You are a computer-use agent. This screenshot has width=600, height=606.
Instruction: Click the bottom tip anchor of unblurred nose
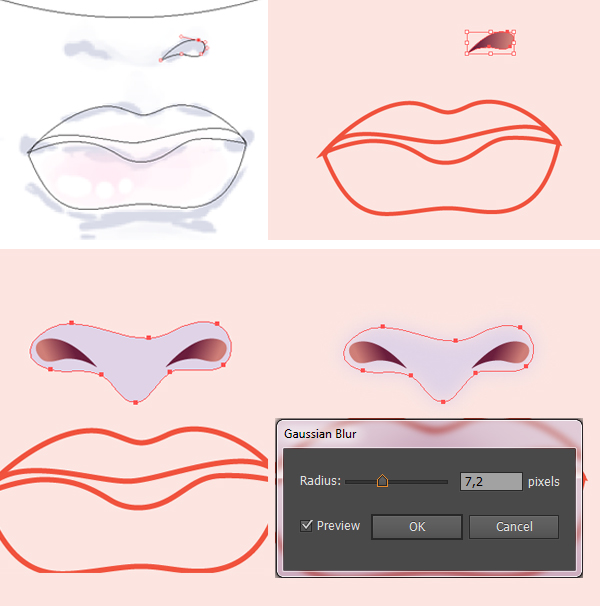(135, 403)
